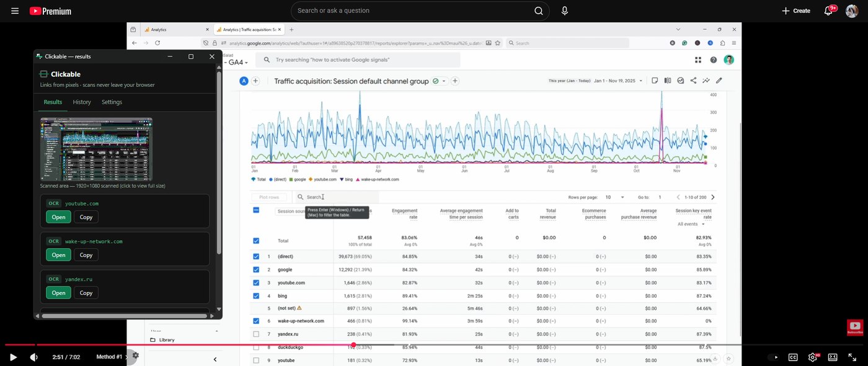Screen dimensions: 868x366
Task: Uncheck the (direct) row checkbox
Action: (x=256, y=256)
